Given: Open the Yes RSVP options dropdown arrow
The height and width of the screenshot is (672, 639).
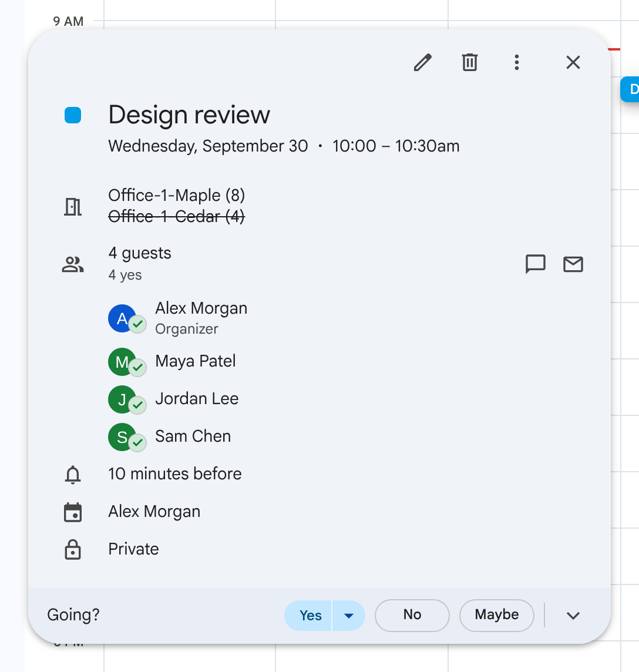Looking at the screenshot, I should (349, 616).
